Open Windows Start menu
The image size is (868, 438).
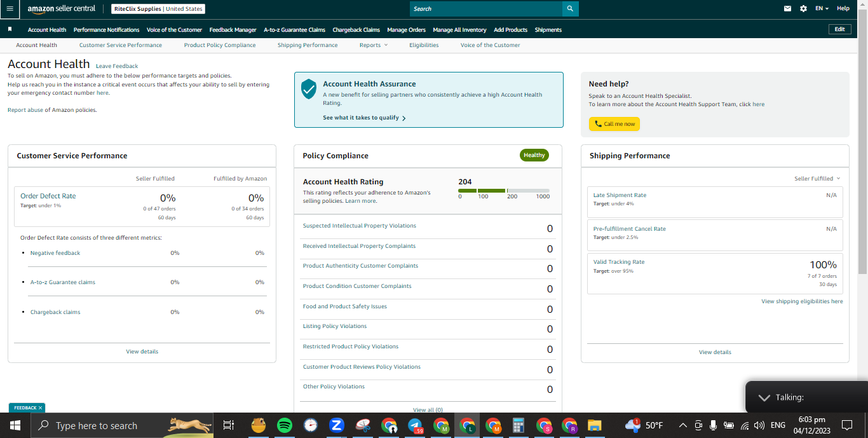[15, 425]
